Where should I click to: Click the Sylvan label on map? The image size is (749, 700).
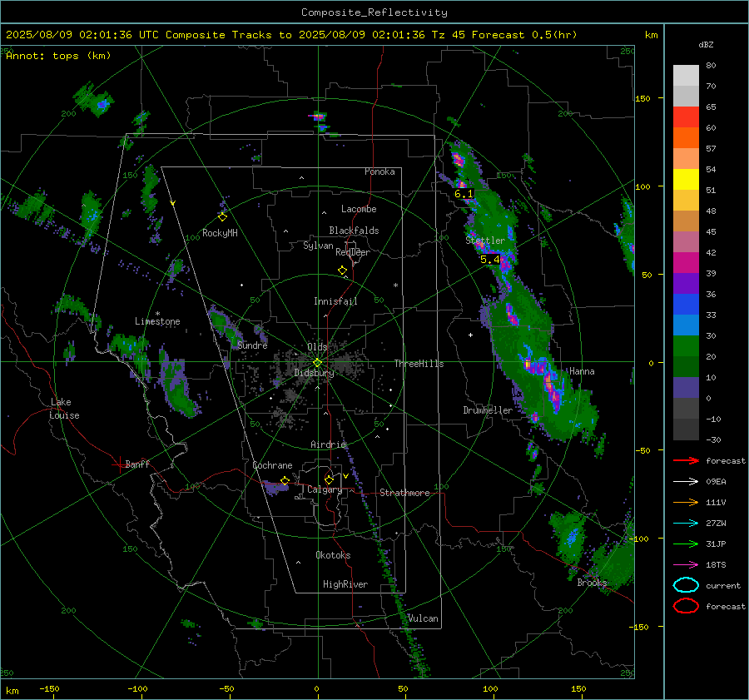coord(318,246)
